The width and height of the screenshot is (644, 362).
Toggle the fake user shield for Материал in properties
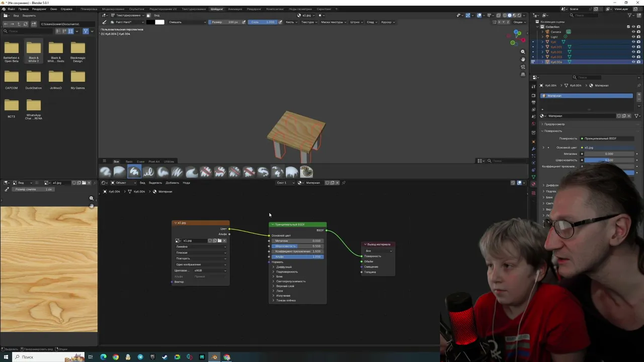619,116
